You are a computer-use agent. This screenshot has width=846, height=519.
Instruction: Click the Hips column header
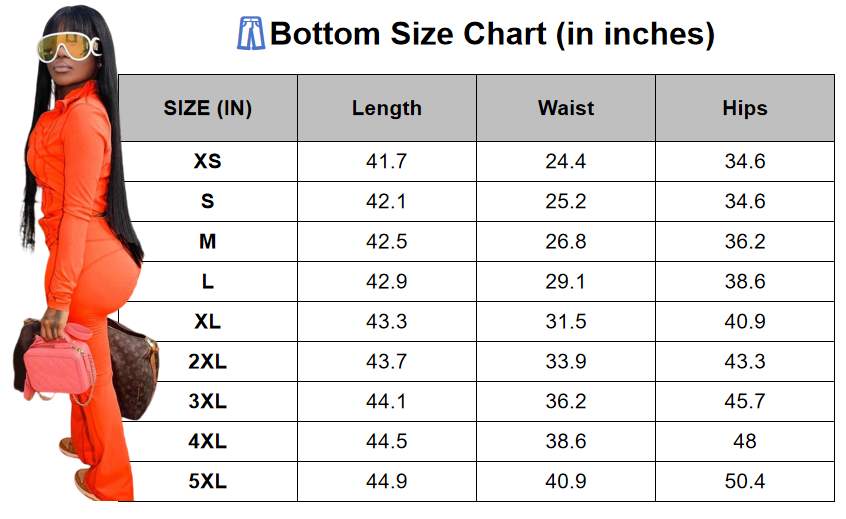[745, 108]
